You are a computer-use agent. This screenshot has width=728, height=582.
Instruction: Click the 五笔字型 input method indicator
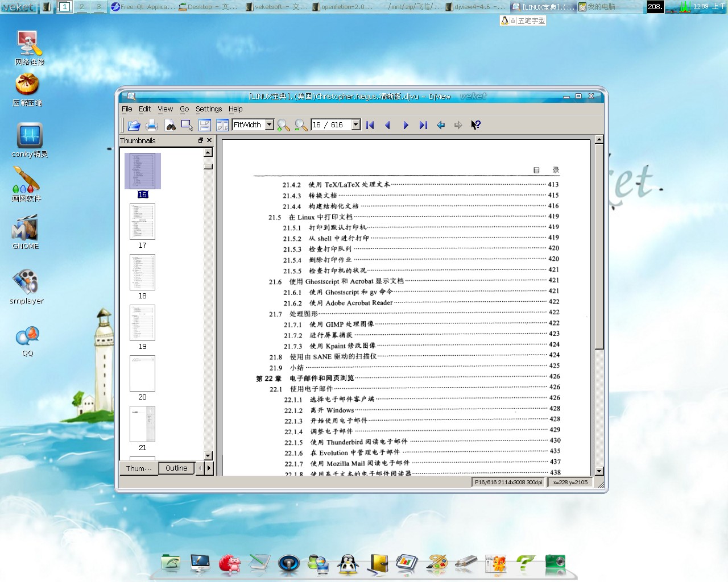(523, 20)
